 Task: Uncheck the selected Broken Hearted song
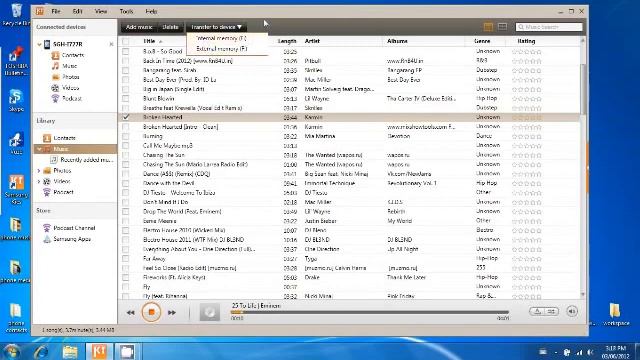click(126, 117)
